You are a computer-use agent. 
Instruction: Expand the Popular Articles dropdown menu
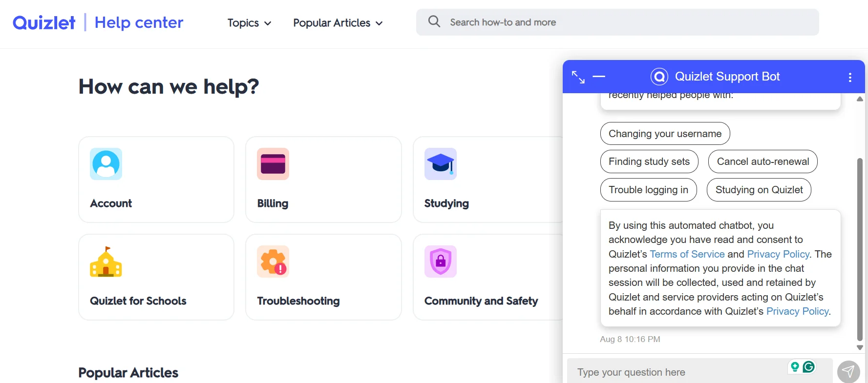point(338,23)
